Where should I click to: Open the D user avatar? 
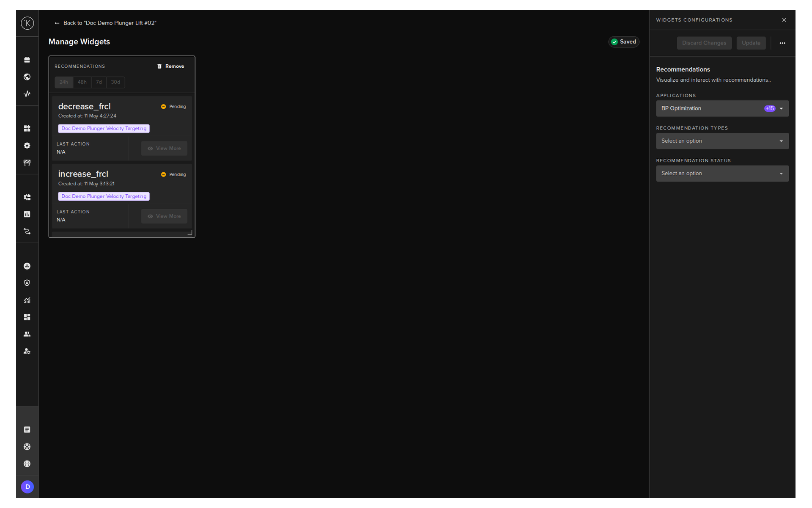click(x=27, y=487)
